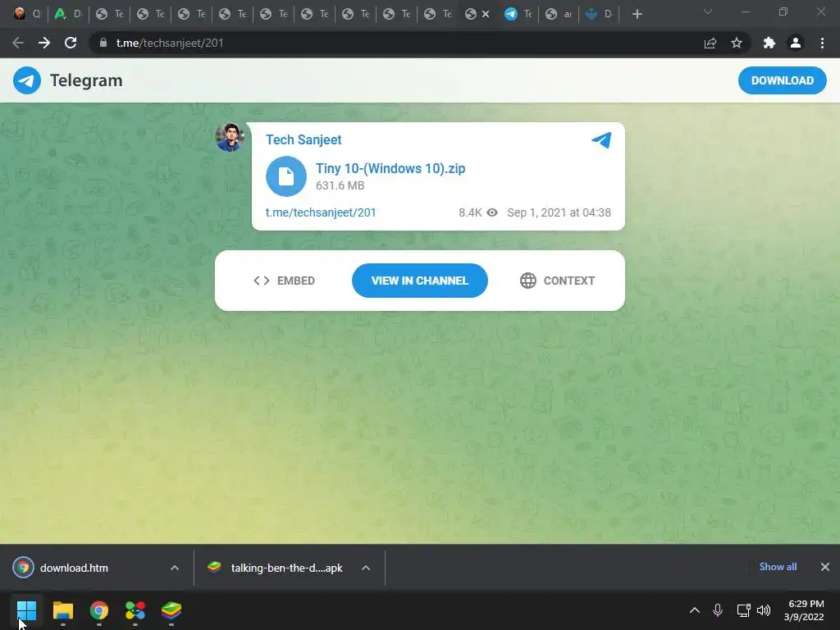This screenshot has height=630, width=840.
Task: Expand options chevron for talking-ben apk
Action: coord(366,568)
